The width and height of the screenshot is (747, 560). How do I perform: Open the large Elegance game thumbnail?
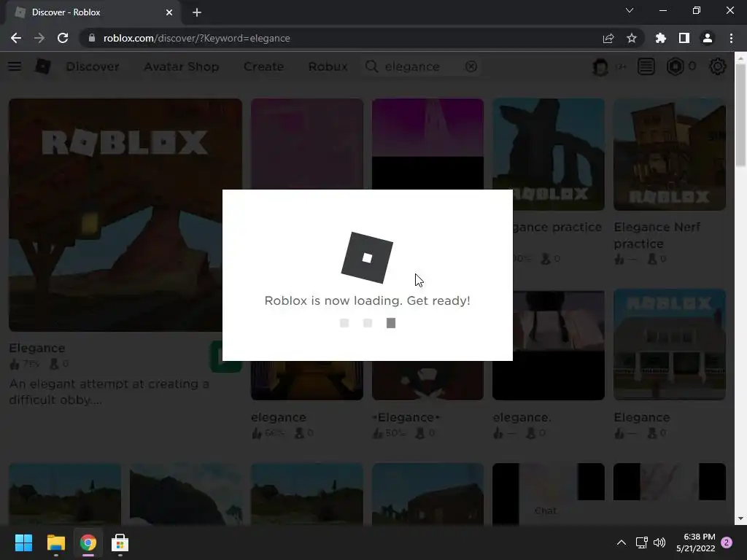pyautogui.click(x=125, y=215)
